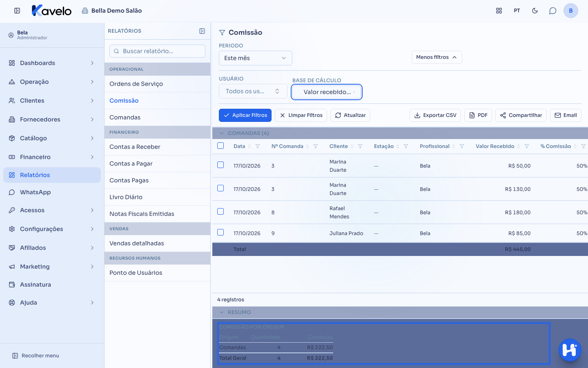
Task: Open filter icon on Nº Comanda column
Action: coord(316,146)
